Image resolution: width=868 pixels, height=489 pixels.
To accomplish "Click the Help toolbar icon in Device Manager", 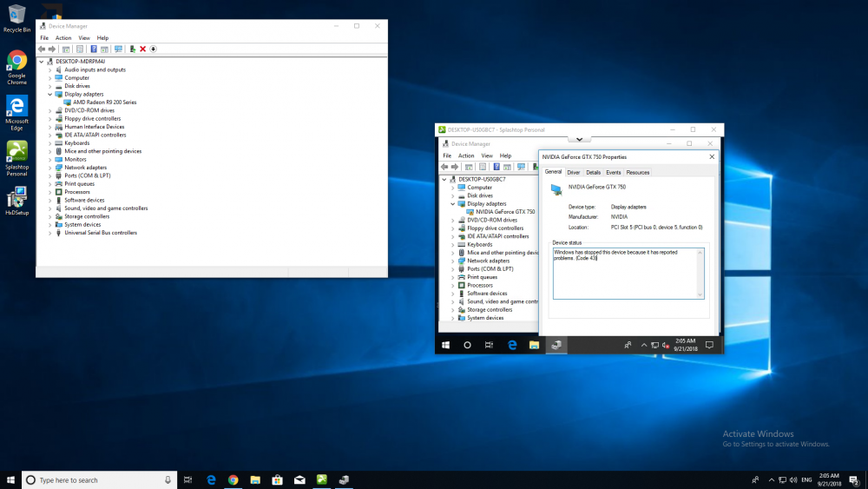I will 94,50.
